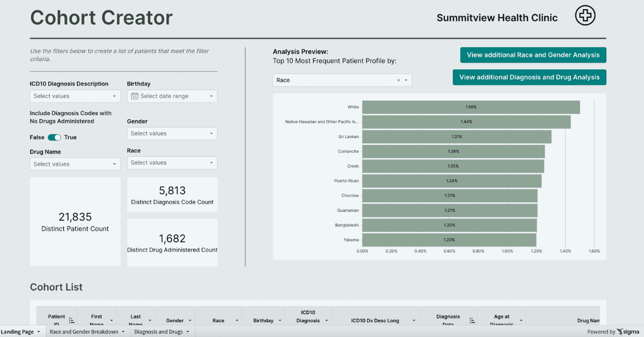The height and width of the screenshot is (337, 644).
Task: Select the Guamanian bar in chart
Action: pyautogui.click(x=450, y=210)
